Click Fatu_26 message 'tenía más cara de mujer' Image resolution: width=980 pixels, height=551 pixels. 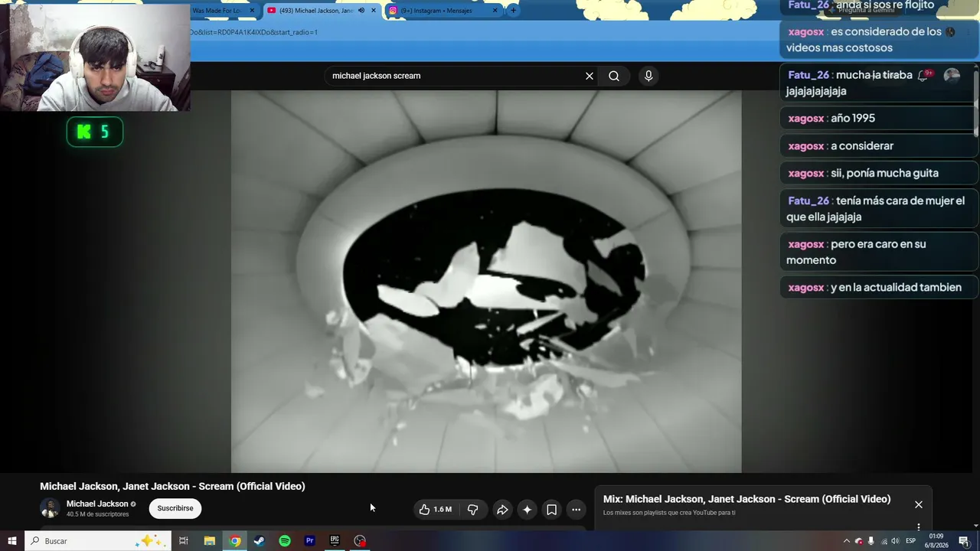pos(878,209)
